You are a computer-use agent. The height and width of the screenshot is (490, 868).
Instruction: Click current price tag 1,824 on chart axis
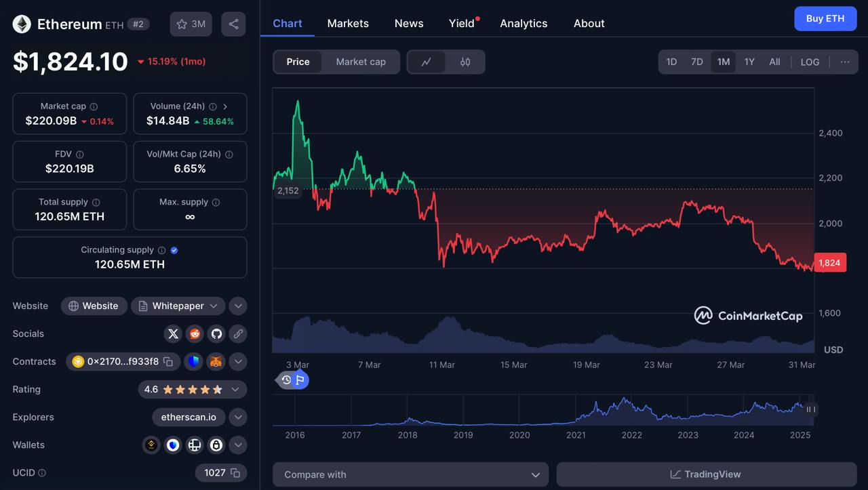click(829, 263)
